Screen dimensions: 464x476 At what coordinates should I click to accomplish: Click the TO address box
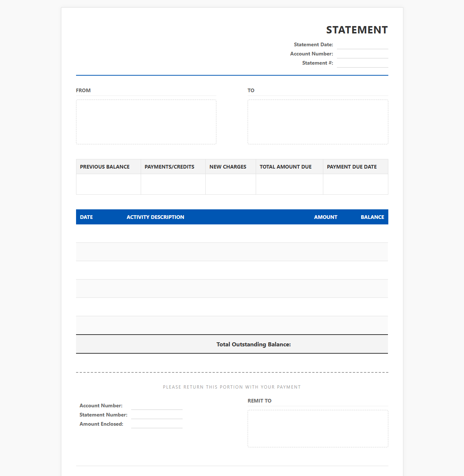[318, 122]
